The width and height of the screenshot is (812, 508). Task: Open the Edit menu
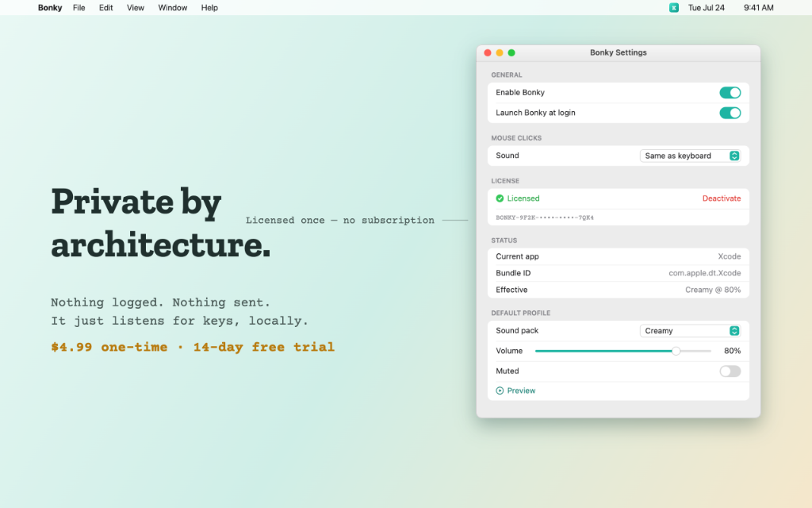tap(105, 8)
